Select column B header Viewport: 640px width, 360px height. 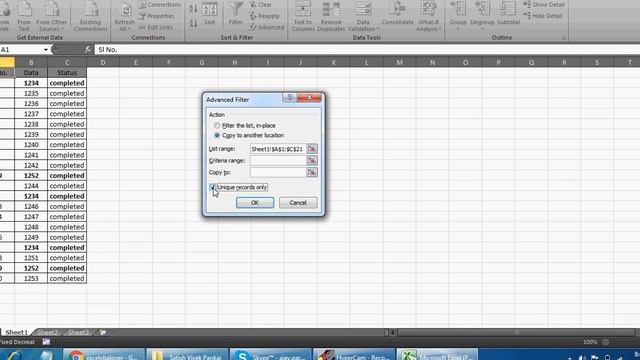tap(31, 62)
